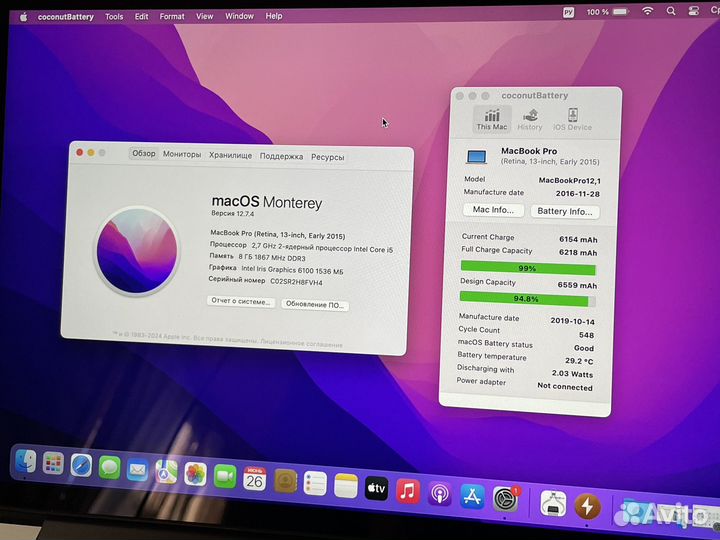Open the Help menu

(x=274, y=16)
